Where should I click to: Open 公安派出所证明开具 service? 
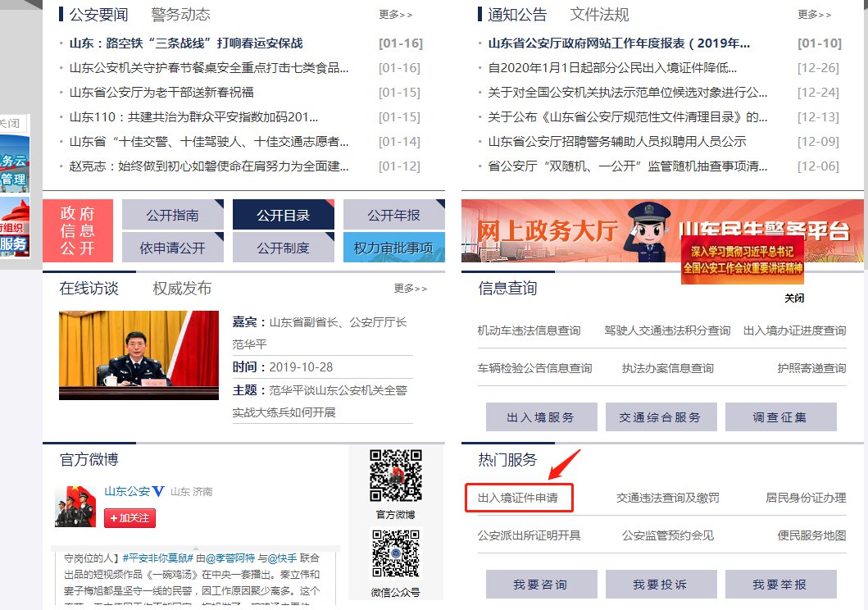click(x=529, y=535)
